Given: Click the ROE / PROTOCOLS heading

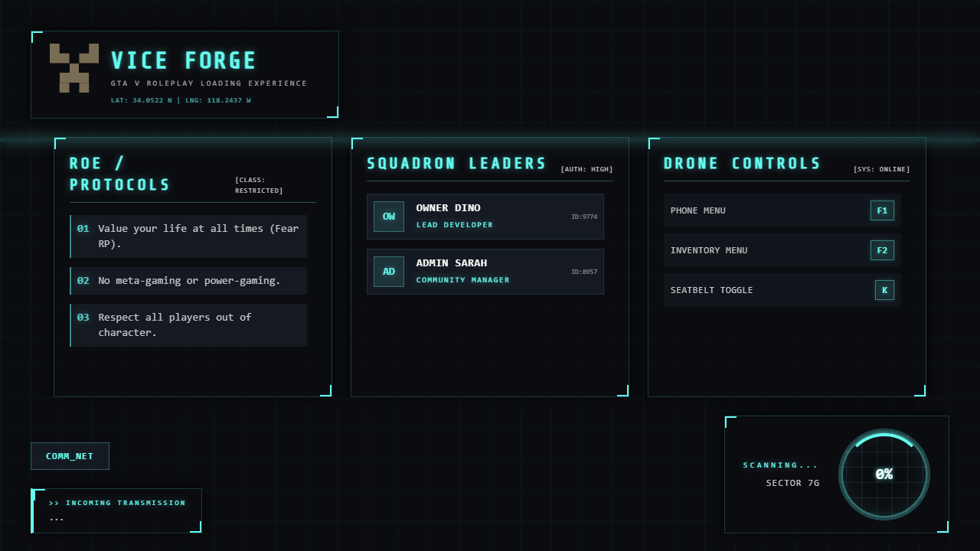Looking at the screenshot, I should (x=120, y=174).
